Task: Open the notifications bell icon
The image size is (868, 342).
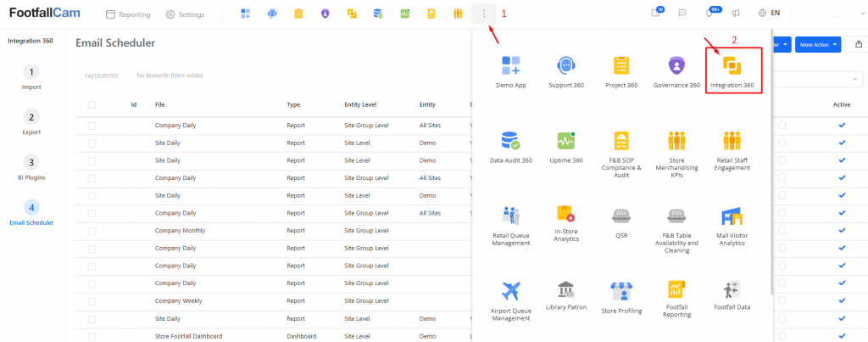Action: coord(709,14)
